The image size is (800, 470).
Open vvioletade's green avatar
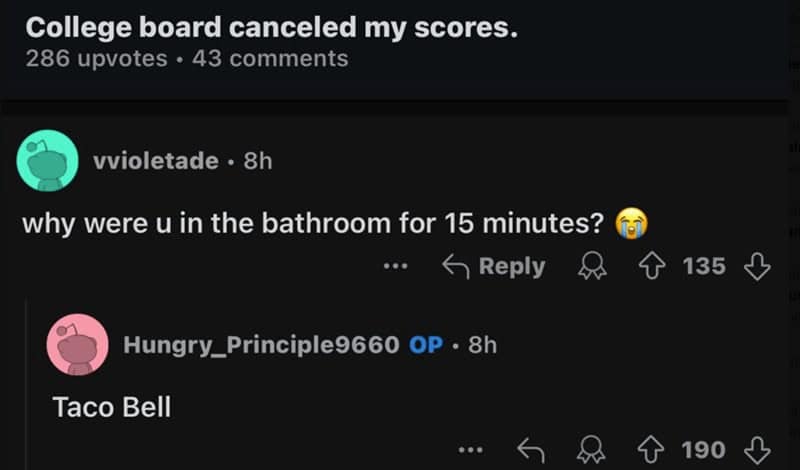pyautogui.click(x=48, y=160)
